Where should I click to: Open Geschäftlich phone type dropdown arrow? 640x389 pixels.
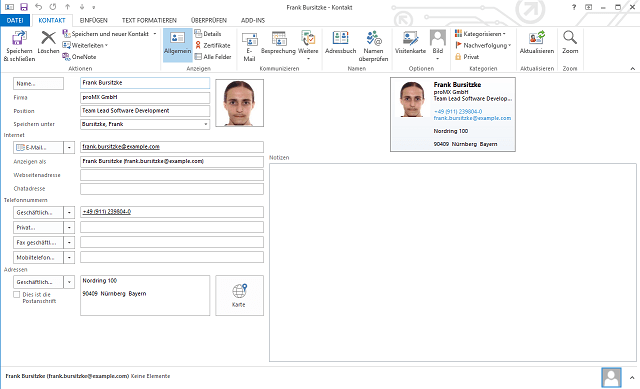69,212
